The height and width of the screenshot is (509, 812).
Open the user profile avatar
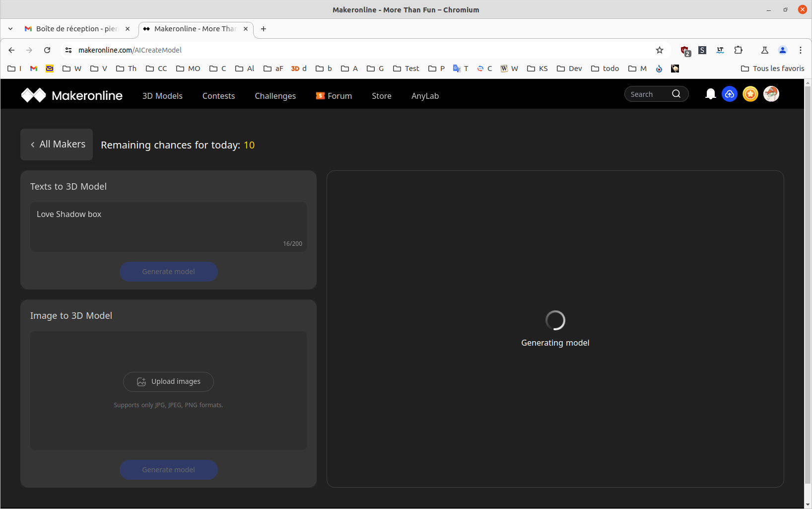point(771,94)
